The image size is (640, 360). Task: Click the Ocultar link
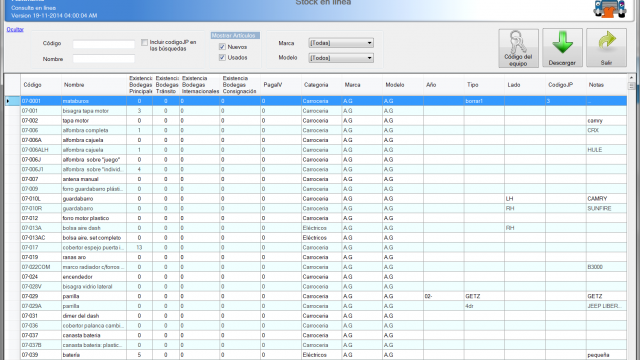tap(15, 29)
